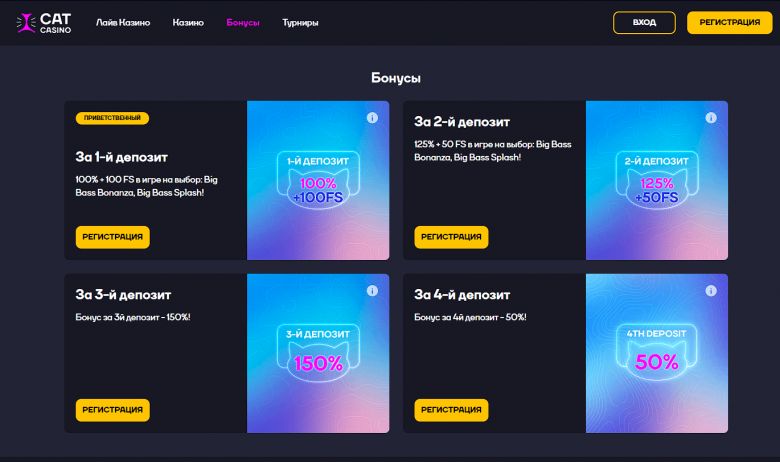780x462 pixels.
Task: Open info icon on 1st deposit bonus
Action: (x=372, y=118)
